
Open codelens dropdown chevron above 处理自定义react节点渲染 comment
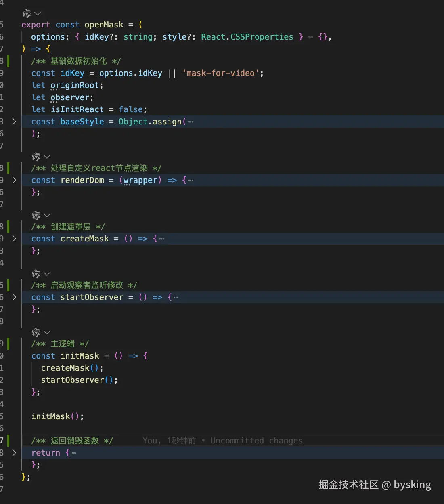pos(47,157)
